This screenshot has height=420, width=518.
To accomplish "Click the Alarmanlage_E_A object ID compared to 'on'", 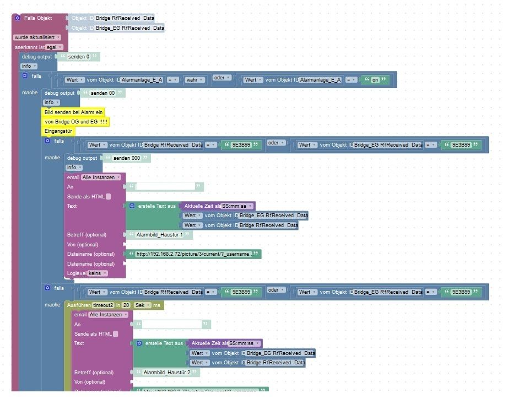I will [320, 79].
